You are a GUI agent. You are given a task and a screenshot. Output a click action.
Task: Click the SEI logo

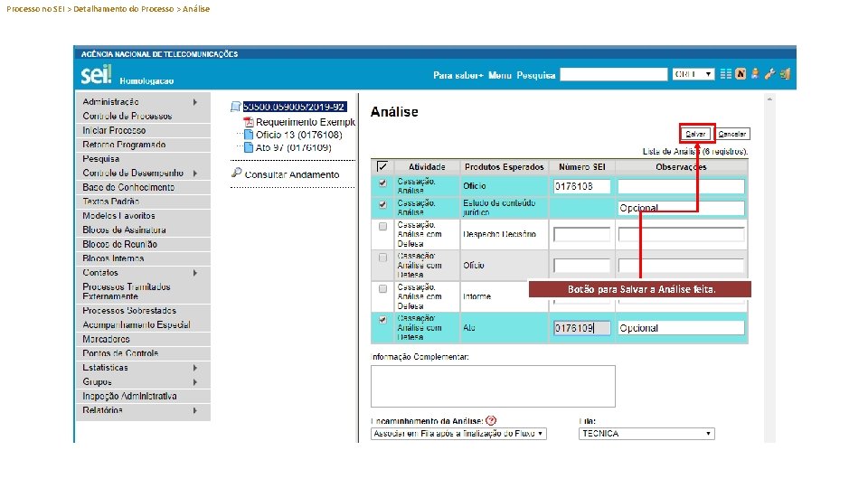(97, 75)
